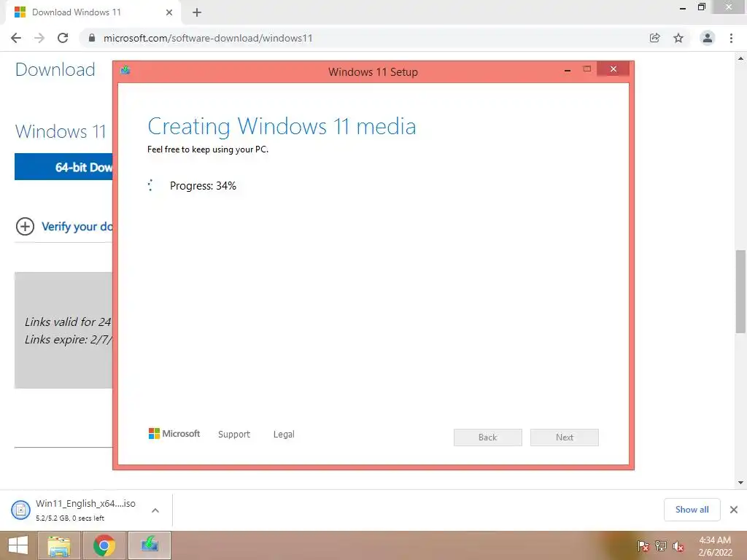Select the Windows 11 Setup taskbar icon
The width and height of the screenshot is (747, 560).
pos(150,545)
